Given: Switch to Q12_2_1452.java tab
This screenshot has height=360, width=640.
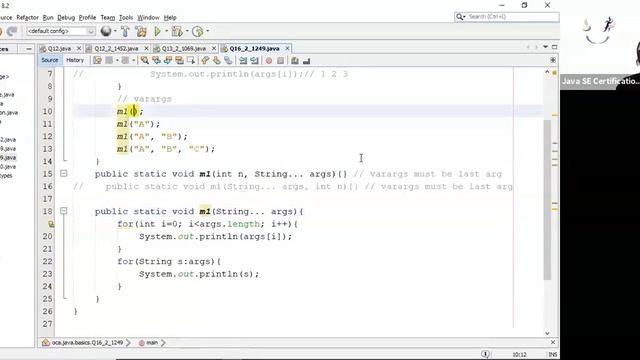Looking at the screenshot, I should [116, 49].
